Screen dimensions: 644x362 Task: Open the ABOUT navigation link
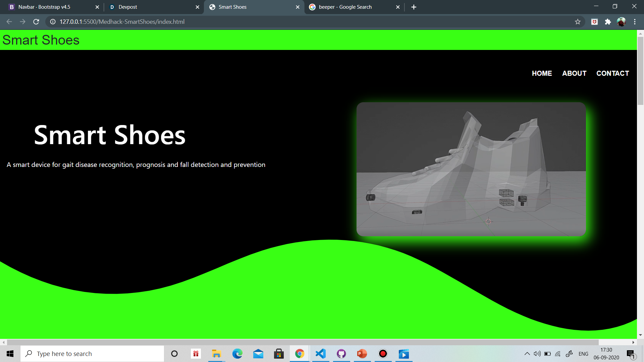(574, 73)
